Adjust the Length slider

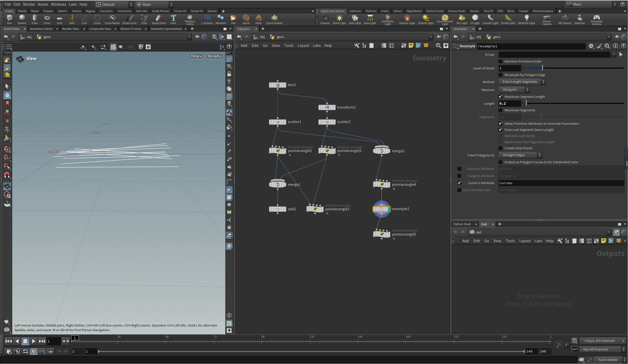point(573,103)
